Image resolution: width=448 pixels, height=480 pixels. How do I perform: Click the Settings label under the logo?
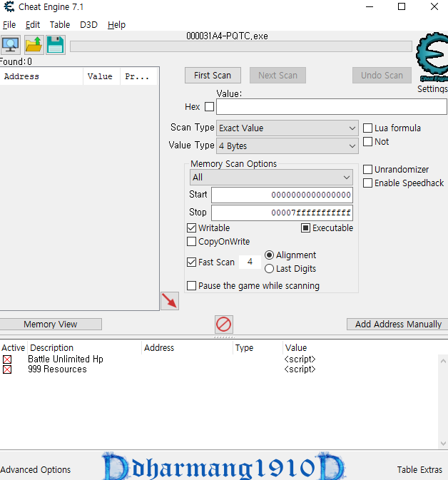pyautogui.click(x=432, y=88)
